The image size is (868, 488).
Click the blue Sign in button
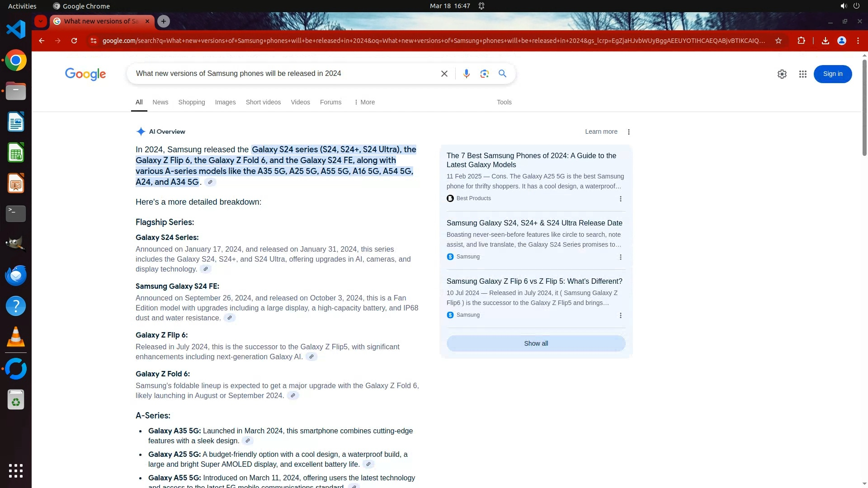[832, 74]
